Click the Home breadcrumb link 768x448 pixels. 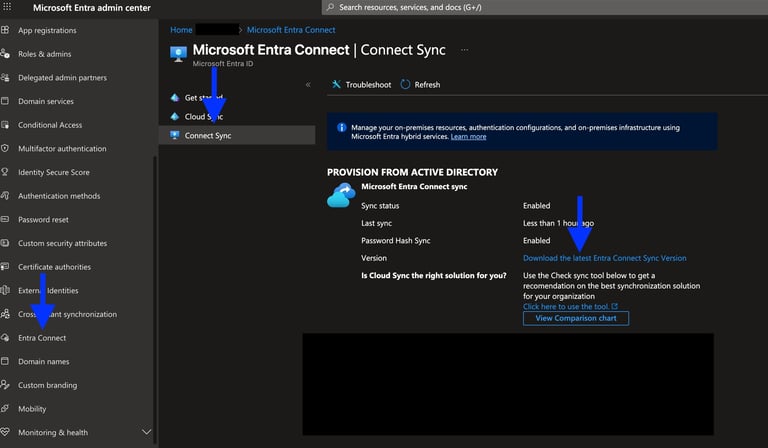pos(181,30)
